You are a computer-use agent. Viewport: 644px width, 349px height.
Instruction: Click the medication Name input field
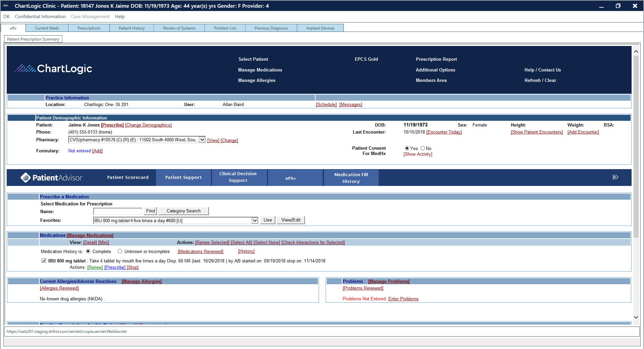point(118,211)
